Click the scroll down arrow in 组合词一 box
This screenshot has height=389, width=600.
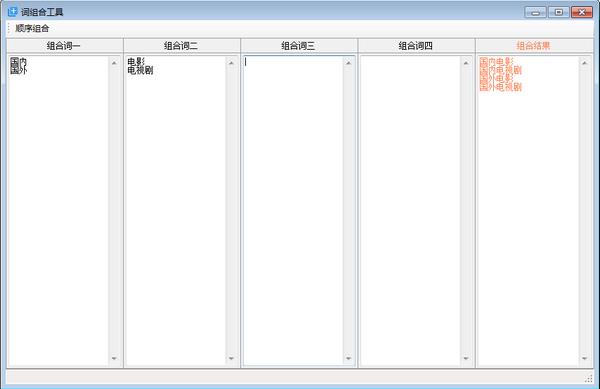(114, 358)
